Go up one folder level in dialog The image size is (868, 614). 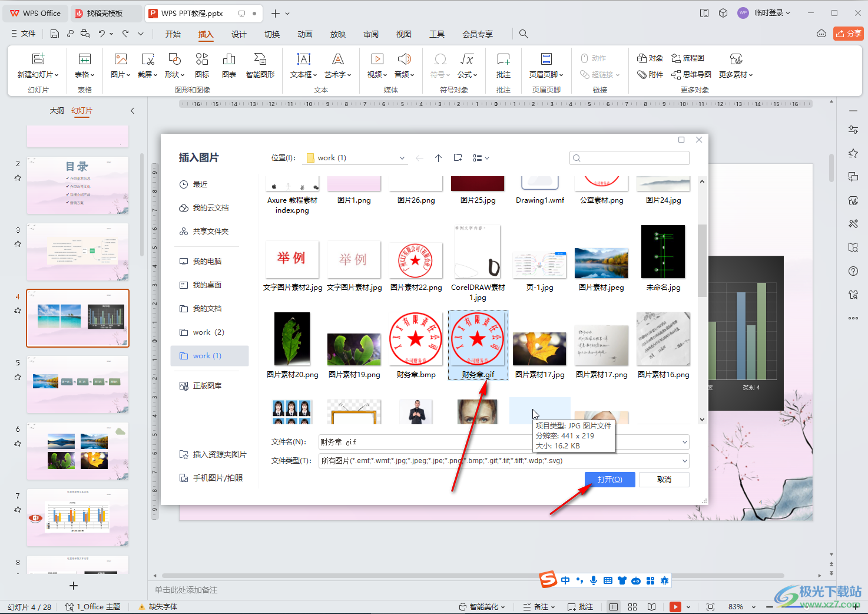[x=438, y=158]
